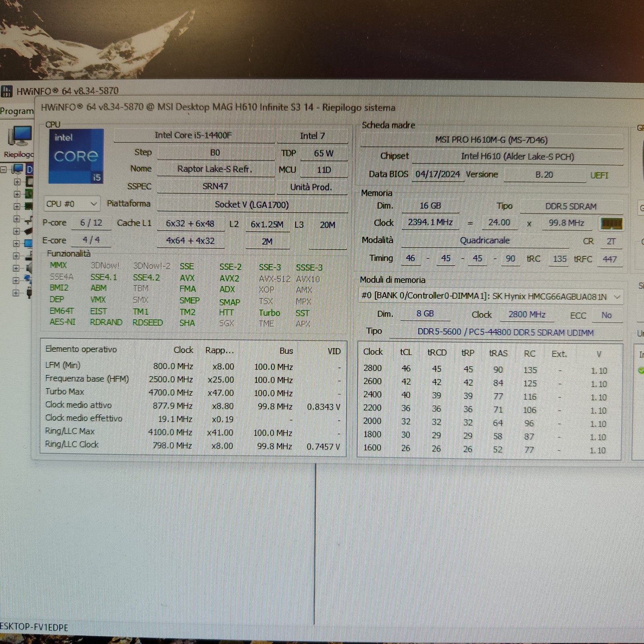644x644 pixels.
Task: Expand the tree node with the speaker icon
Action: (17, 268)
